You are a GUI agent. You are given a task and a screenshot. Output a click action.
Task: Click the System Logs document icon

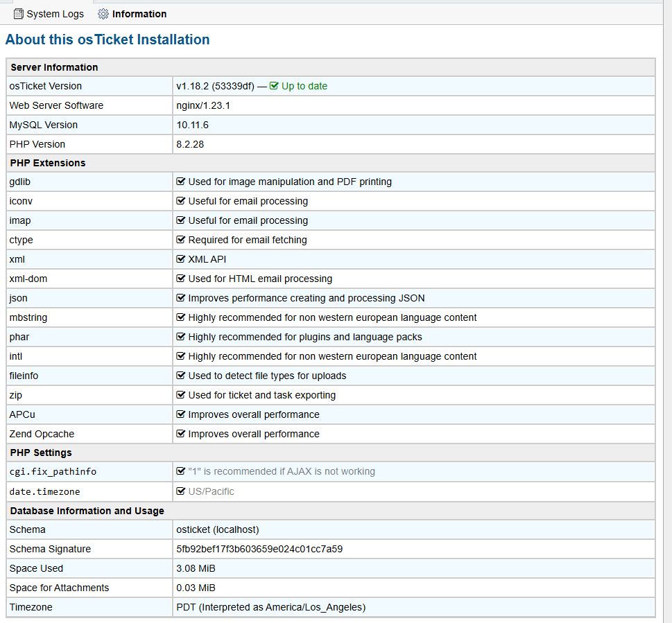click(x=19, y=14)
